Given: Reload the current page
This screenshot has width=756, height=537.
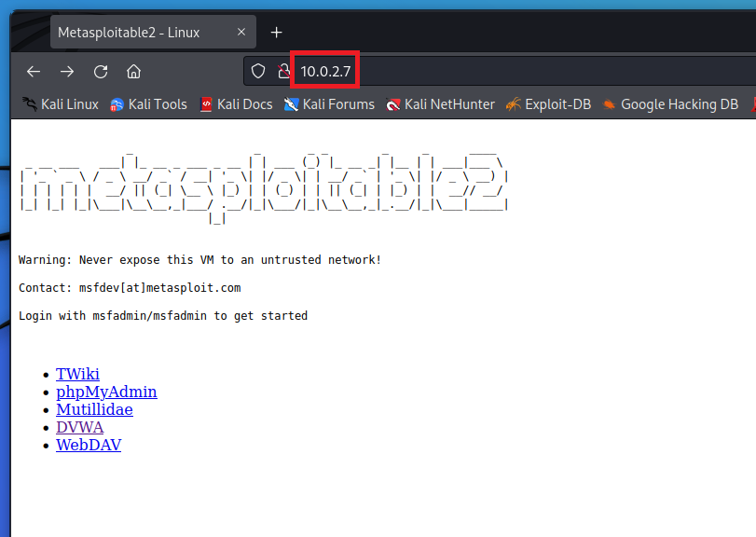Looking at the screenshot, I should (101, 72).
